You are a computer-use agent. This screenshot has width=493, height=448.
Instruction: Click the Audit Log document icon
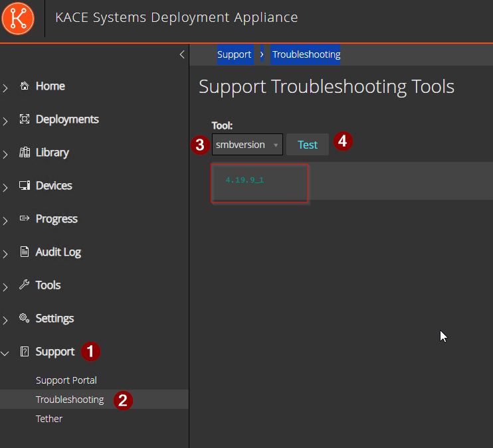[25, 252]
